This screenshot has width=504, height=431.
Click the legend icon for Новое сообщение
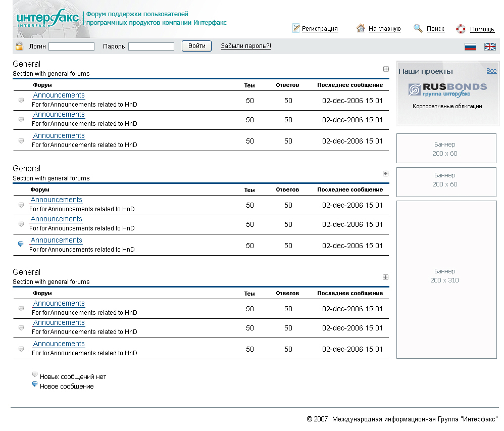(35, 384)
